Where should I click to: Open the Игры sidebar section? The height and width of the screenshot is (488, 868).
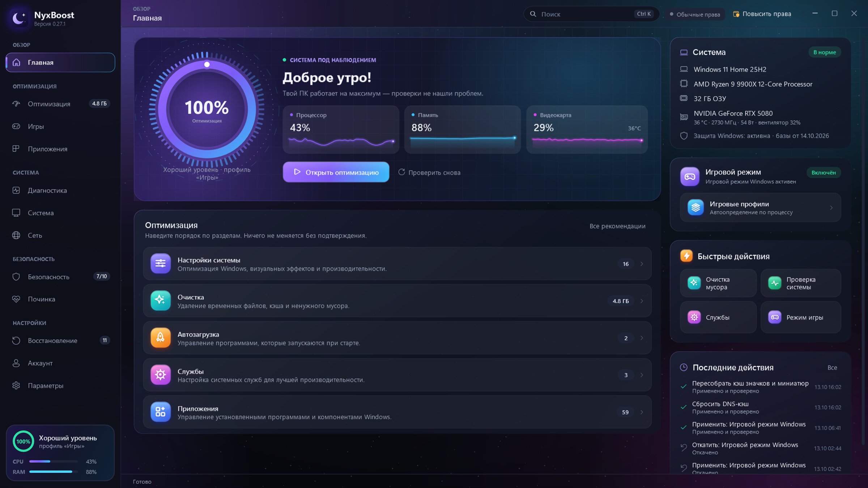pyautogui.click(x=60, y=127)
